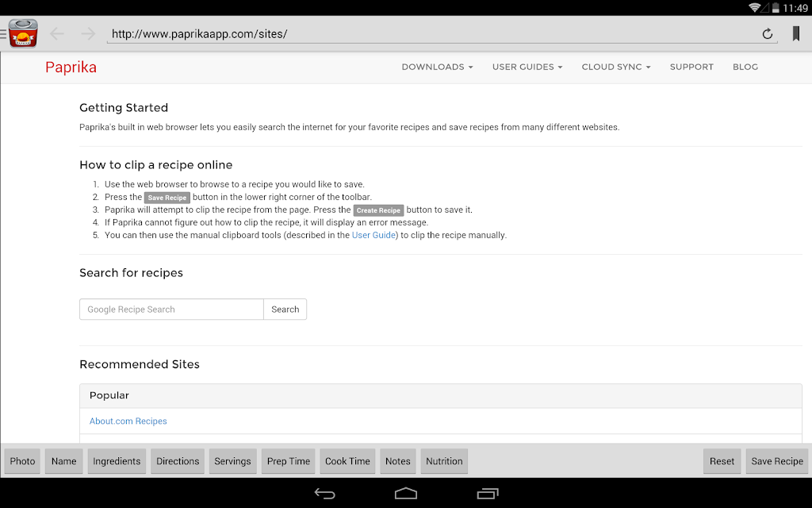
Task: Click the inline gray Save Recipe label
Action: [x=167, y=198]
